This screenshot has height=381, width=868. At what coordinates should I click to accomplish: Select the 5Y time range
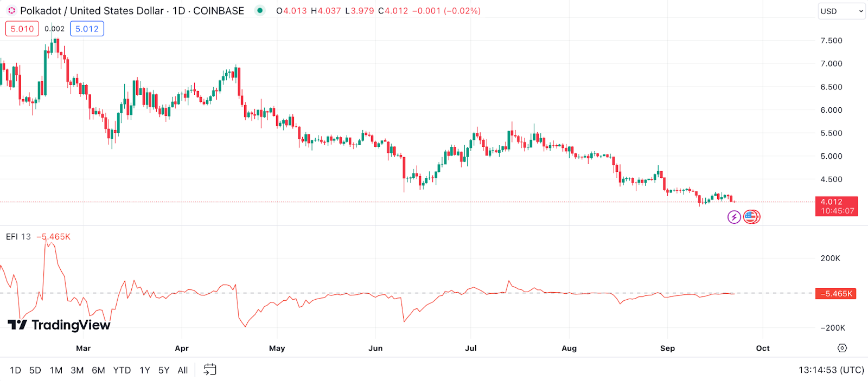point(164,370)
